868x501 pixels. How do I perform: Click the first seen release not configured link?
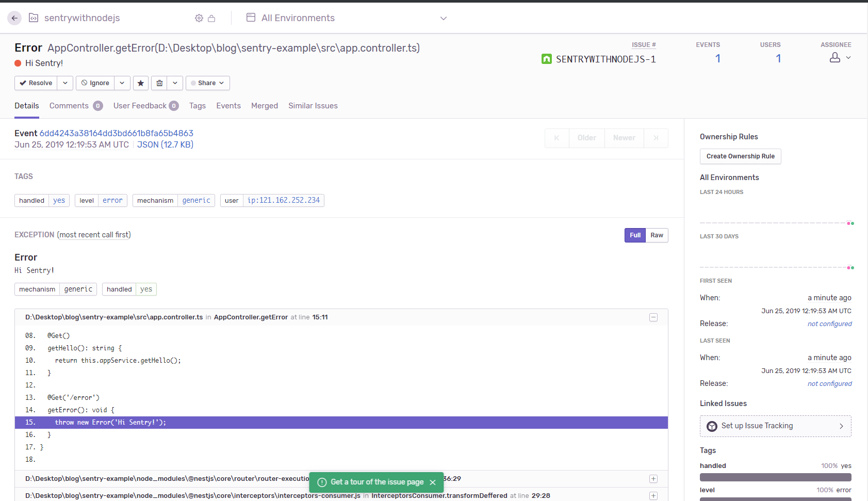point(830,324)
